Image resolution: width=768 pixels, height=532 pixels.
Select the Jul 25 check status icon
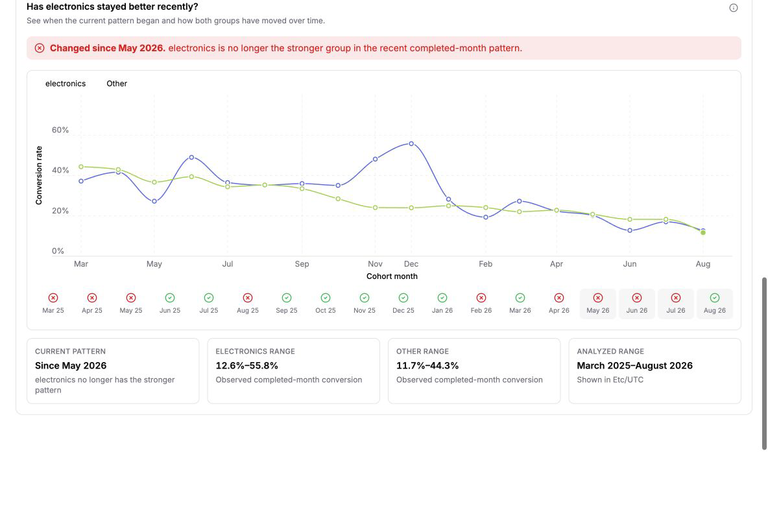(x=209, y=298)
